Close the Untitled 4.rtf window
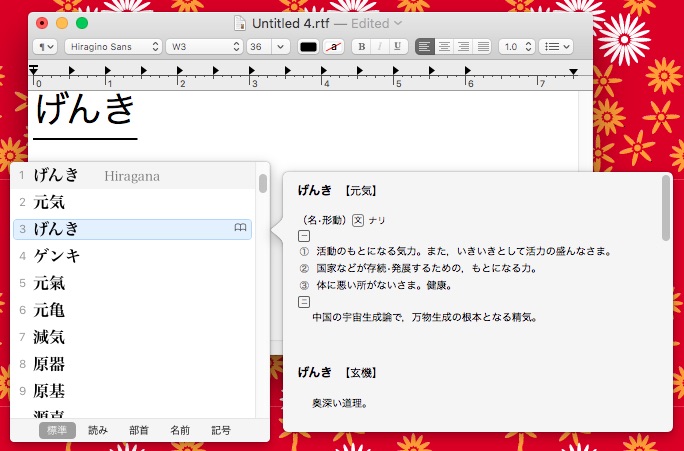684x451 pixels. pos(42,23)
